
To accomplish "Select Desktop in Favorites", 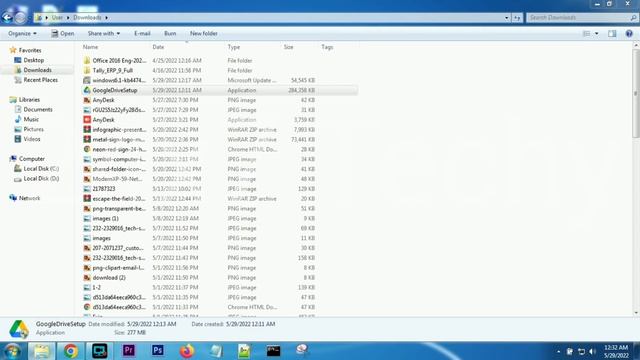I will point(33,60).
